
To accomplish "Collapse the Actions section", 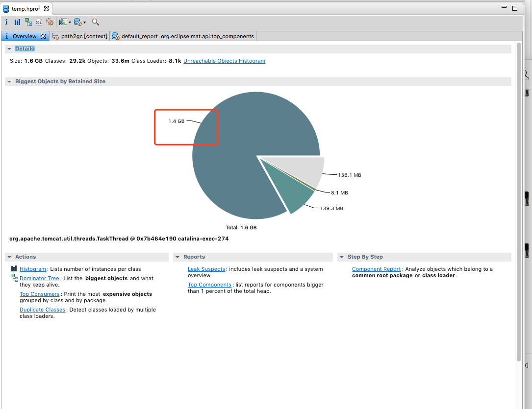I will pos(9,257).
